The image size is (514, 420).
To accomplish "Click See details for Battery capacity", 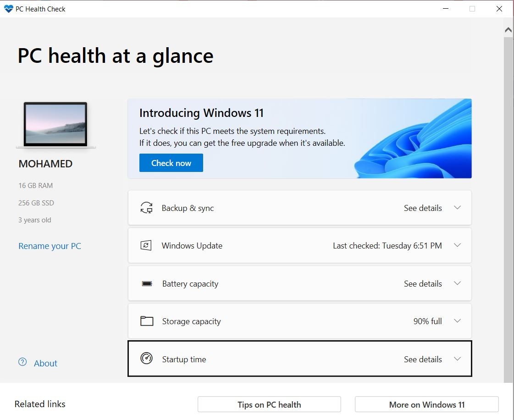I will (423, 284).
